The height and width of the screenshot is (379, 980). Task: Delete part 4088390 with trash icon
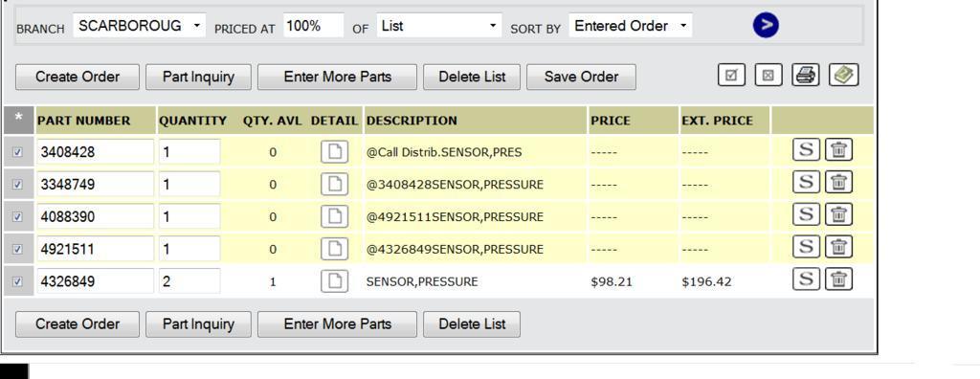click(x=838, y=214)
